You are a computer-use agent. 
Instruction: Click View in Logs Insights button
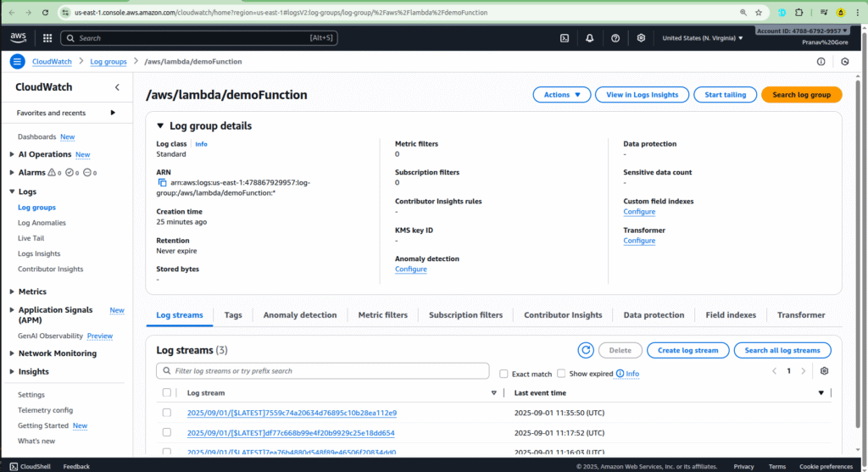tap(643, 95)
